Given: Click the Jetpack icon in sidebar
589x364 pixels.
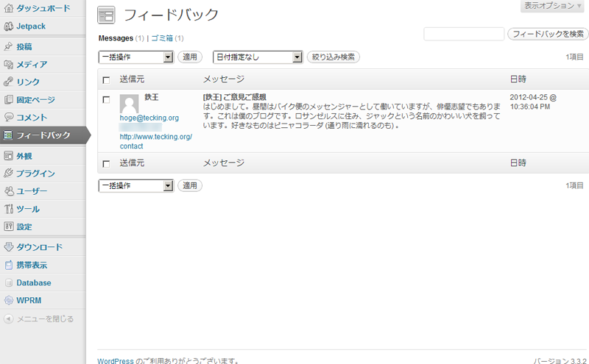Looking at the screenshot, I should point(9,26).
